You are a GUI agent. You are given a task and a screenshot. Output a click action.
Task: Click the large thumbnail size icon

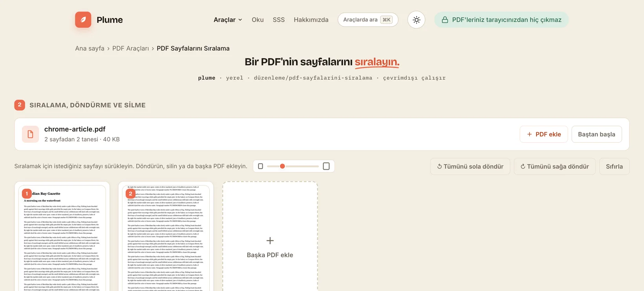(x=326, y=166)
